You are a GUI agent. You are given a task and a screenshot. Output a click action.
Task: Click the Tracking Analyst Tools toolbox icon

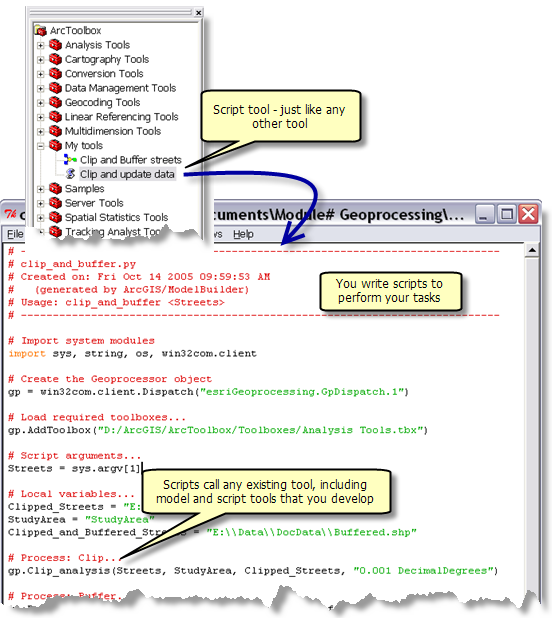pyautogui.click(x=56, y=231)
